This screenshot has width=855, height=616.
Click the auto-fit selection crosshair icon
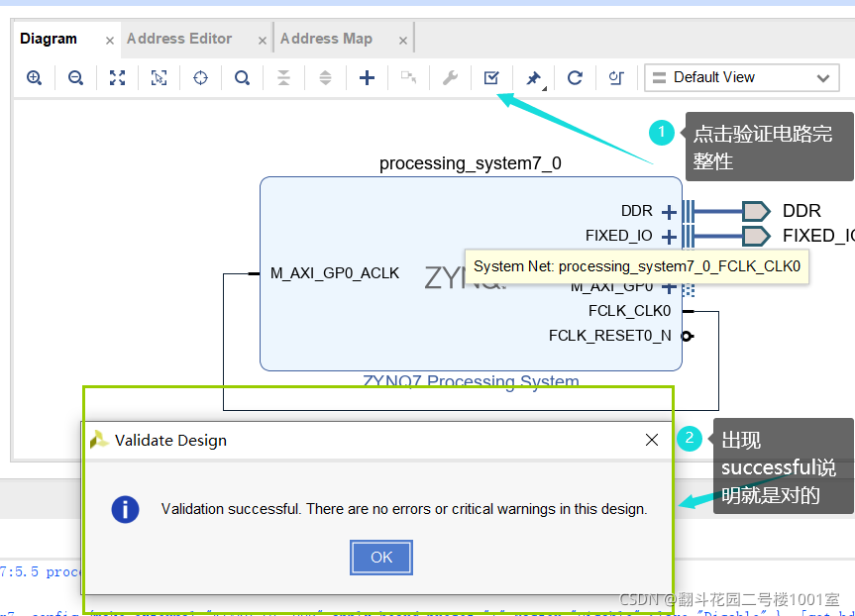tap(200, 78)
